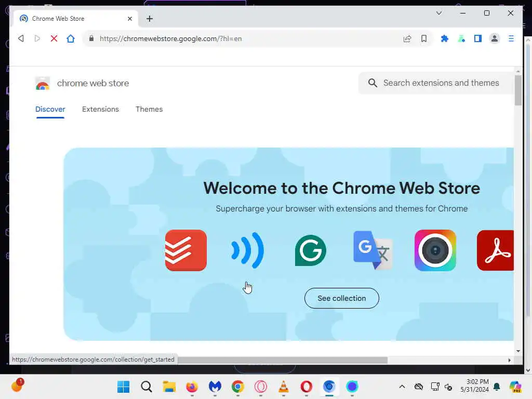The height and width of the screenshot is (399, 532).
Task: Open the user profile avatar
Action: [x=495, y=38]
